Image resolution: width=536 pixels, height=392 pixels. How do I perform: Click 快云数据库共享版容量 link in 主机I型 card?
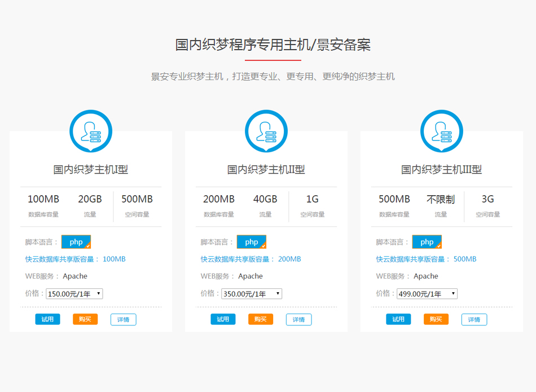tap(62, 259)
